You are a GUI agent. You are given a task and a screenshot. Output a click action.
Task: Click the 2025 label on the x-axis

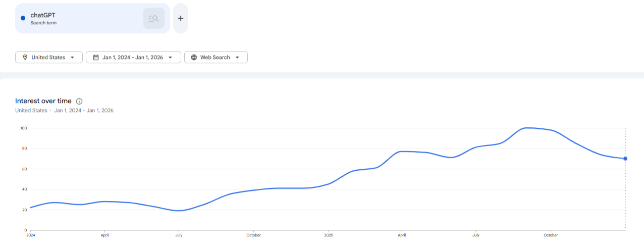[x=329, y=235]
